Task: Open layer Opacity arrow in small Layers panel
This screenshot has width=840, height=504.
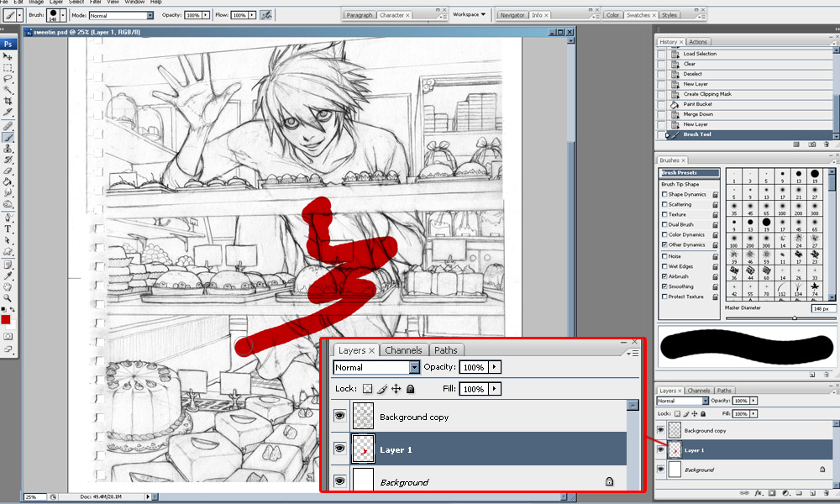Action: pyautogui.click(x=753, y=401)
